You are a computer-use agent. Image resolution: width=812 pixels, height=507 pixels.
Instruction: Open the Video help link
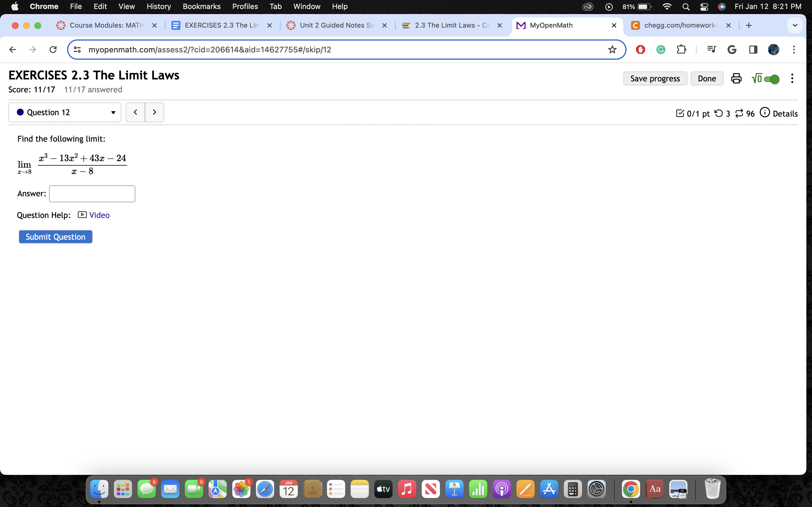point(99,215)
